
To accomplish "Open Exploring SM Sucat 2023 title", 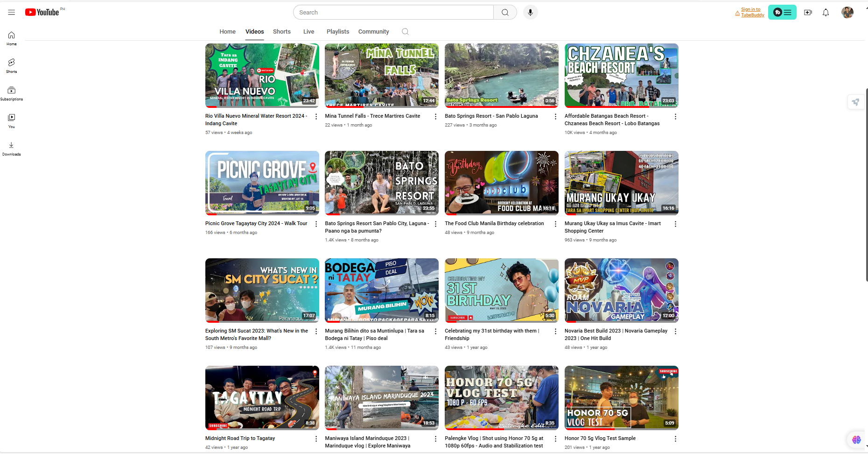I will [x=257, y=334].
